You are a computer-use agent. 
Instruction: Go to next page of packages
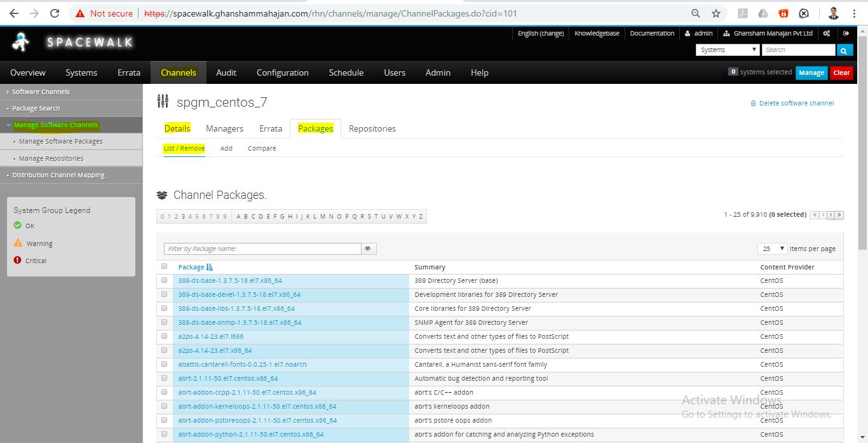click(x=831, y=215)
